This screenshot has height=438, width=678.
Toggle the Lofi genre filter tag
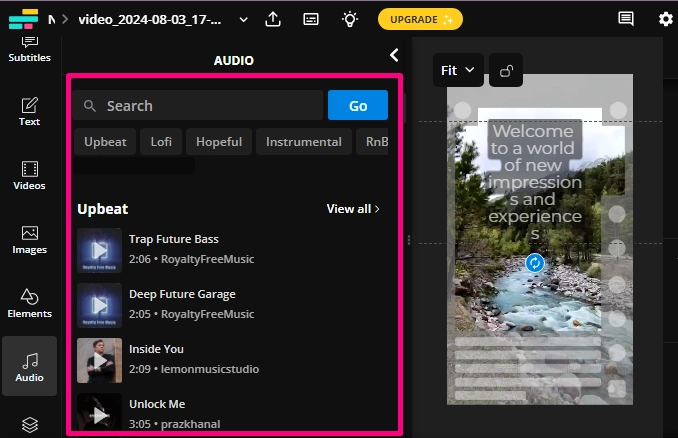click(x=161, y=142)
